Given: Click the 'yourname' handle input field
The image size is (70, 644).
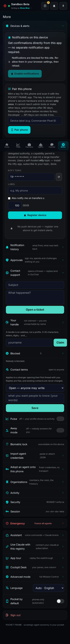Looking at the screenshot, I should (29, 343).
